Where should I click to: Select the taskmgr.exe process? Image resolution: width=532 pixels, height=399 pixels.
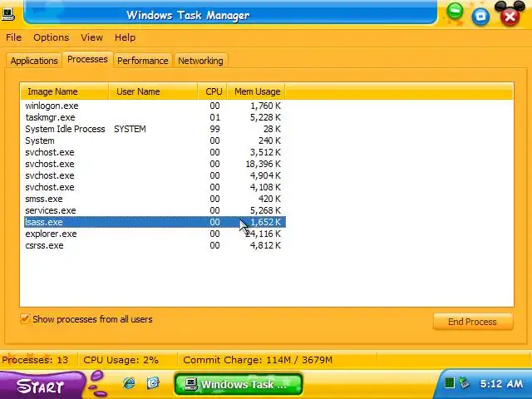(155, 117)
